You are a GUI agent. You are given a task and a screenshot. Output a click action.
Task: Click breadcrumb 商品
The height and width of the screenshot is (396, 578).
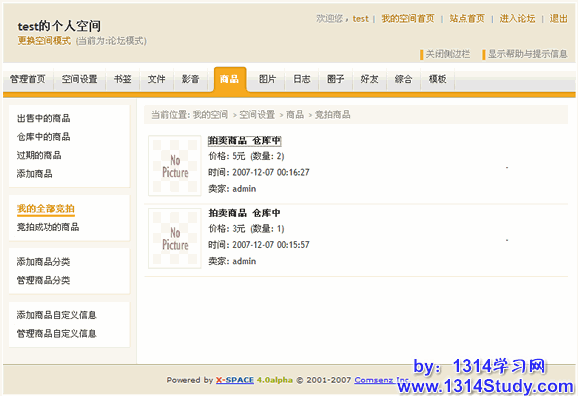coord(295,115)
